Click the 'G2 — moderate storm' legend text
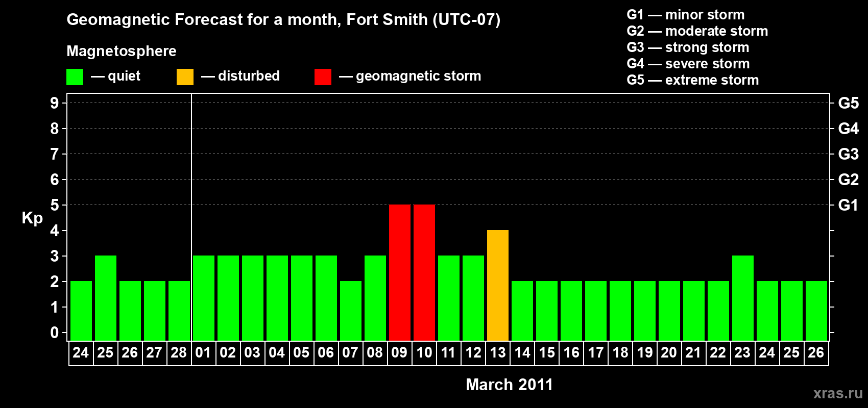Screen dimensions: 868x408 pyautogui.click(x=697, y=31)
